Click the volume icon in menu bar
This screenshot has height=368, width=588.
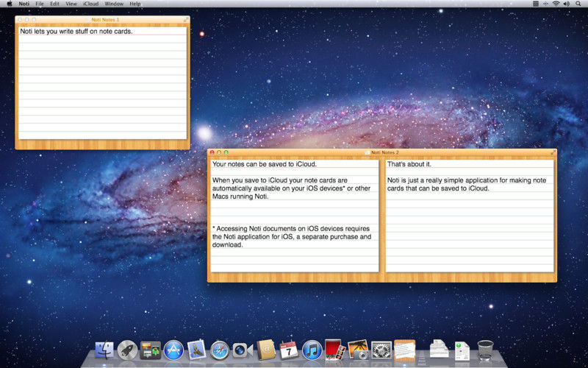(x=566, y=4)
